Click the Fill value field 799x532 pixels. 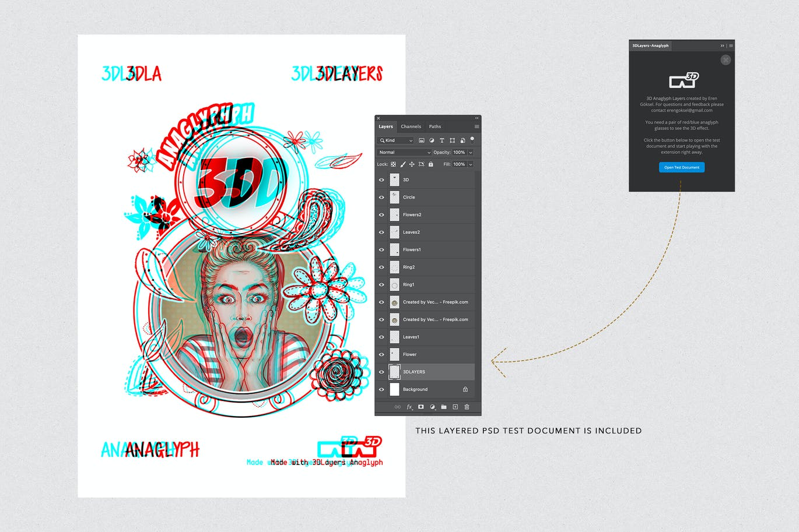[x=460, y=164]
